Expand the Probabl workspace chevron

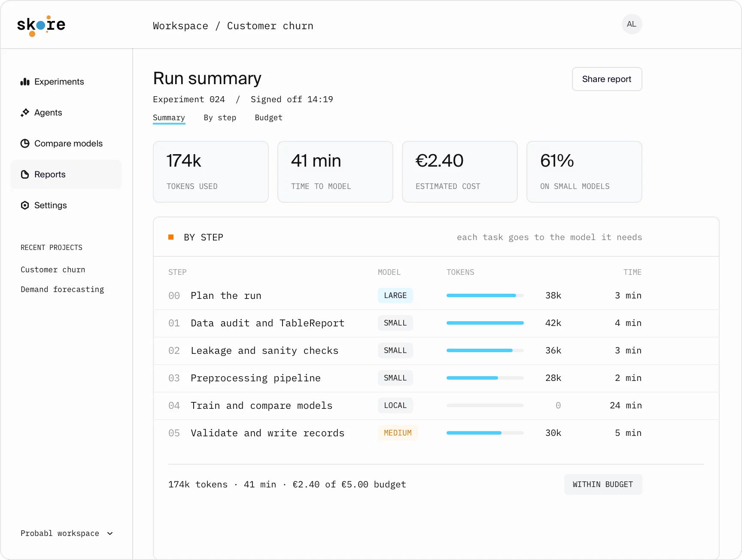click(110, 533)
